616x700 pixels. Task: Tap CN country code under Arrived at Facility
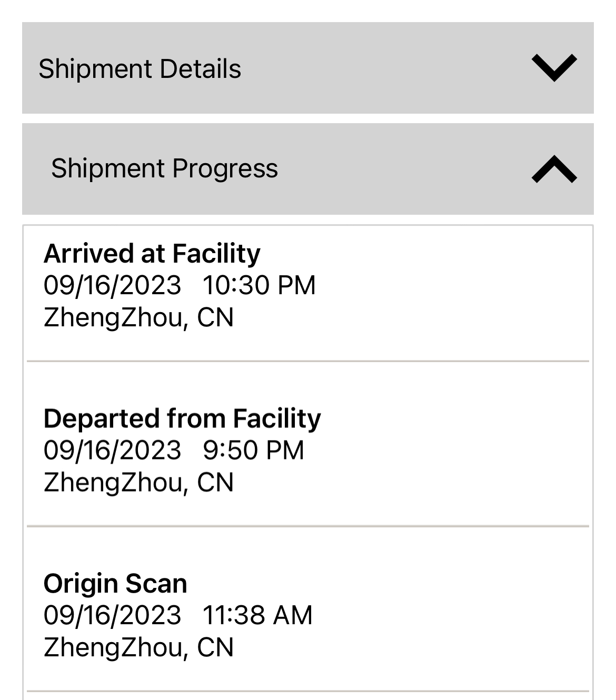click(215, 318)
